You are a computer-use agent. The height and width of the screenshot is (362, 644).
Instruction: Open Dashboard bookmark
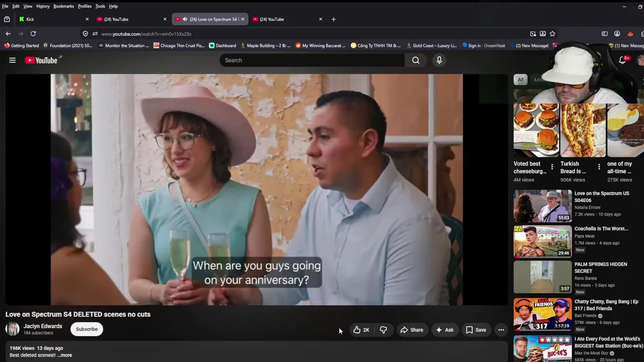(x=222, y=45)
